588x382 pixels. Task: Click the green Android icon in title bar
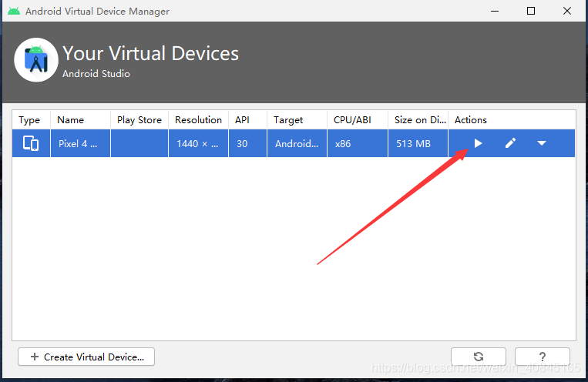click(x=14, y=12)
